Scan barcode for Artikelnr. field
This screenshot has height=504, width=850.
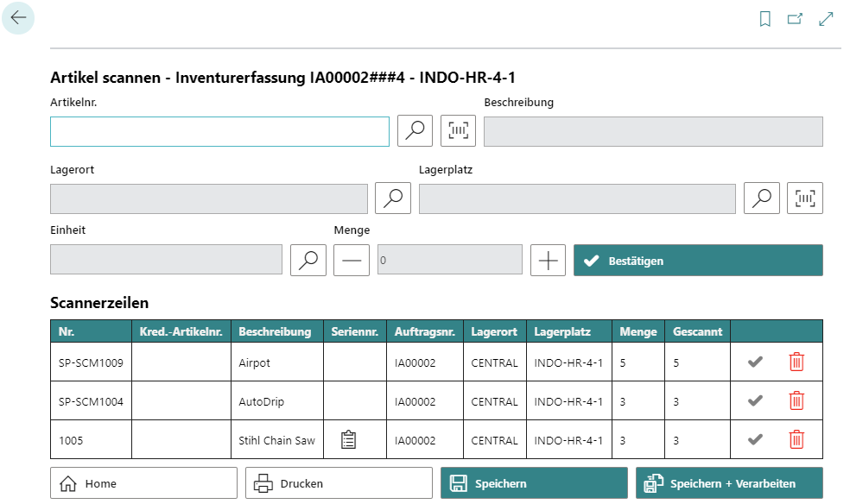(458, 130)
